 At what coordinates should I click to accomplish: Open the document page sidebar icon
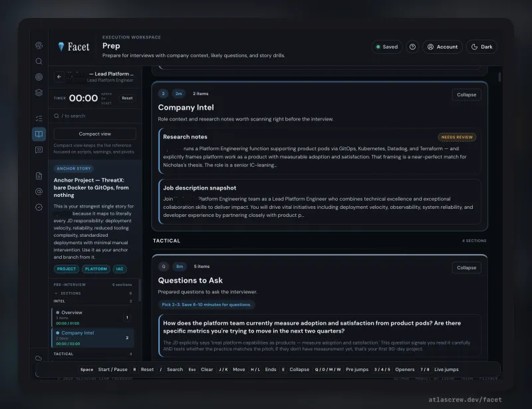39,176
